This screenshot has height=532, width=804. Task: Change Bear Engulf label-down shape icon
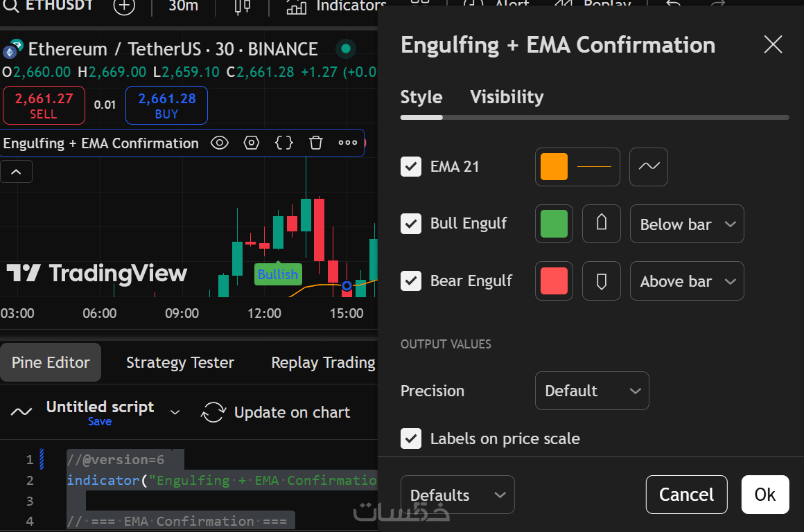[602, 281]
